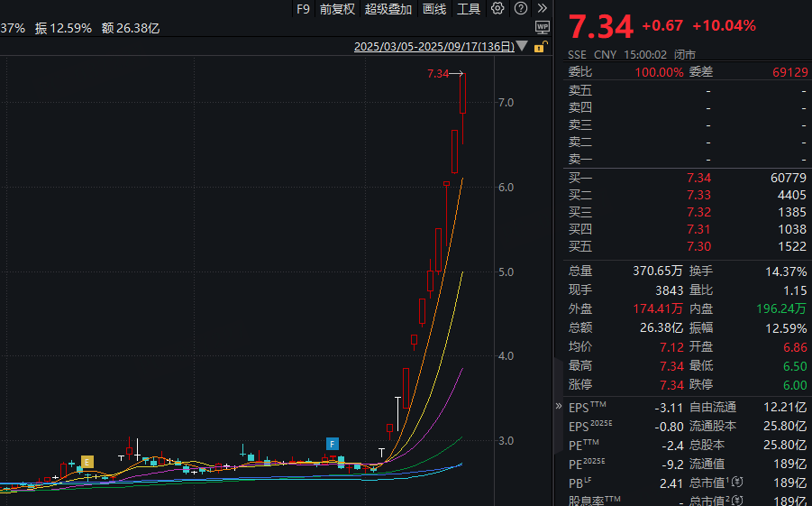Click the blue F event marker

pos(333,444)
